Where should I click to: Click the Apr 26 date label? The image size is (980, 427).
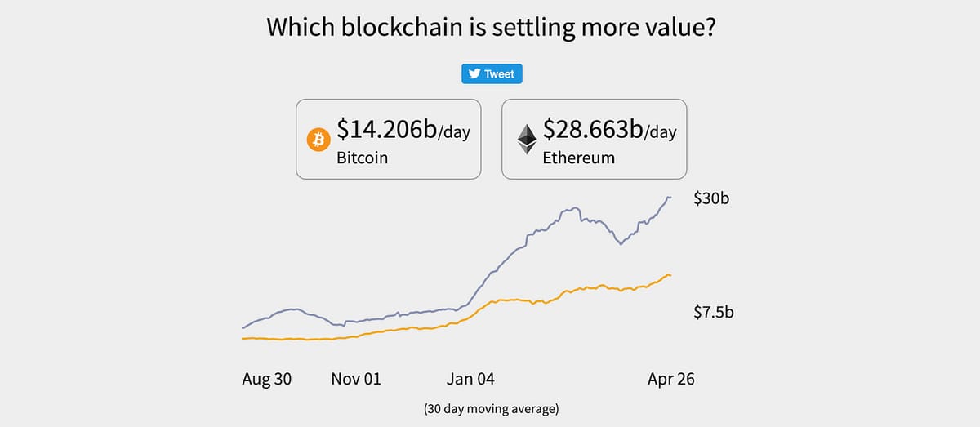pyautogui.click(x=670, y=379)
